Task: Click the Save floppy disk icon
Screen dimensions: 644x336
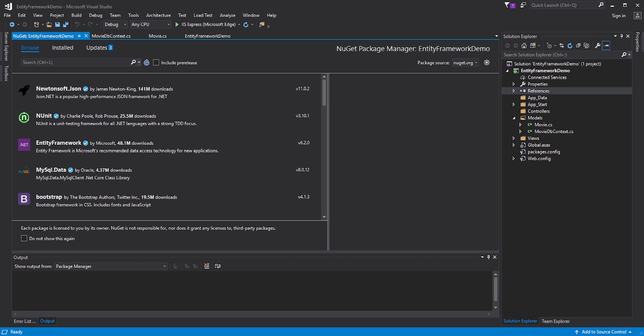Action: click(58, 25)
